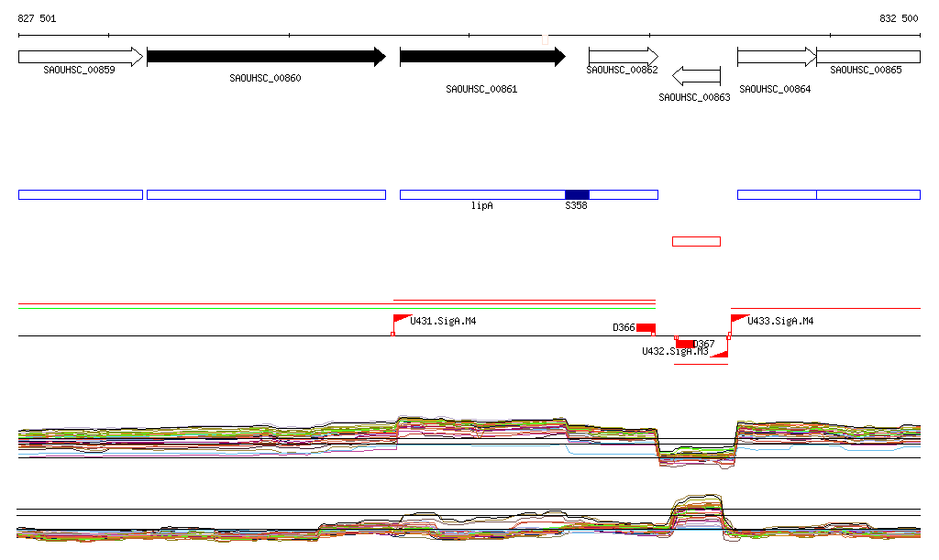Click the SAOUHSC_00860 label text
The width and height of the screenshot is (939, 560).
(x=265, y=79)
